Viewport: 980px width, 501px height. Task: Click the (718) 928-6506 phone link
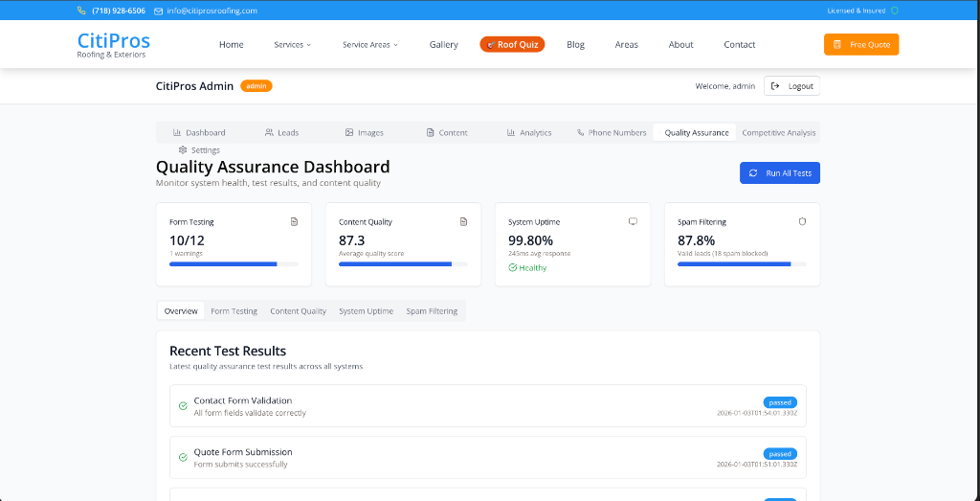119,11
